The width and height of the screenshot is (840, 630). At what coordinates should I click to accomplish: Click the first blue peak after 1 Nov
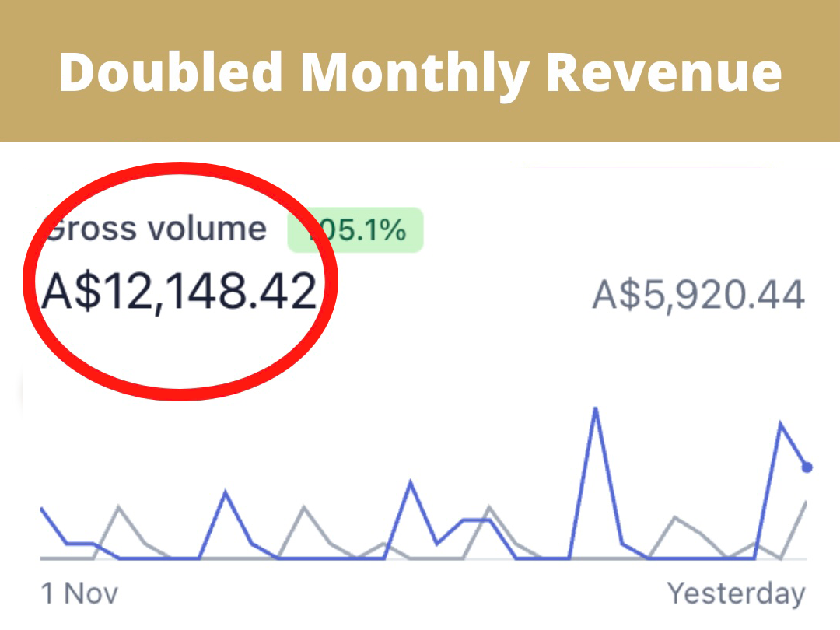click(x=225, y=492)
